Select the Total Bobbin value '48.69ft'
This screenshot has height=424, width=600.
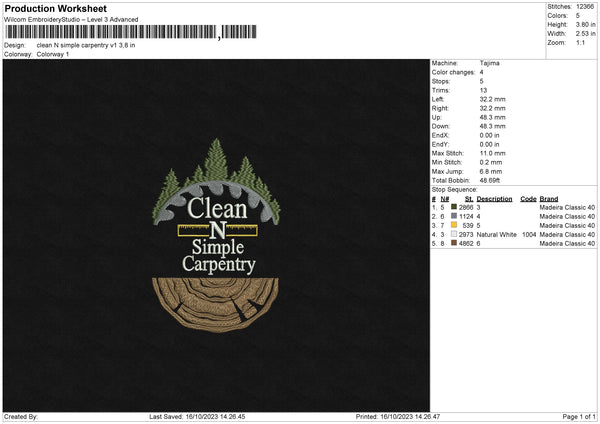[x=490, y=180]
